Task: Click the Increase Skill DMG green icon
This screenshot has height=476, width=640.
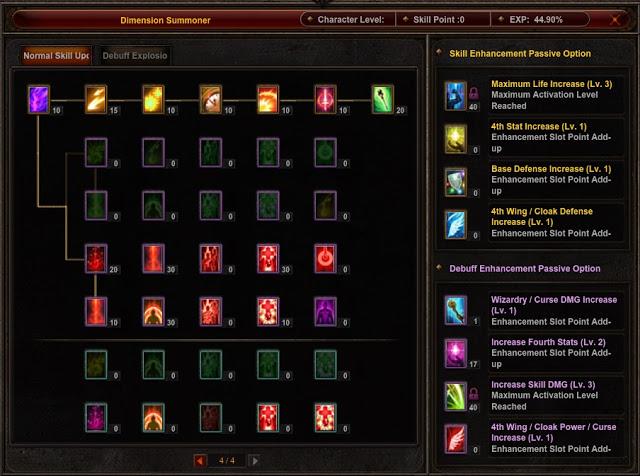Action: click(456, 396)
